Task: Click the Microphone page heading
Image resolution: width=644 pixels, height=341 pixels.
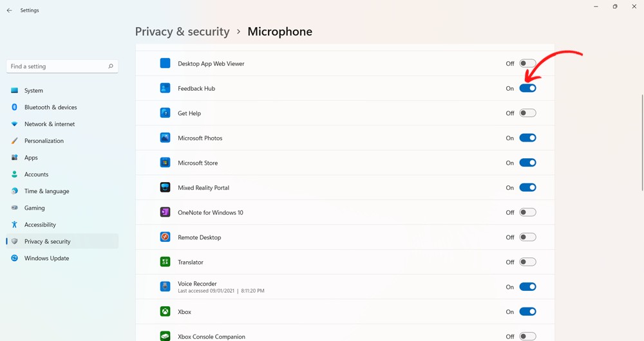Action: [x=279, y=32]
